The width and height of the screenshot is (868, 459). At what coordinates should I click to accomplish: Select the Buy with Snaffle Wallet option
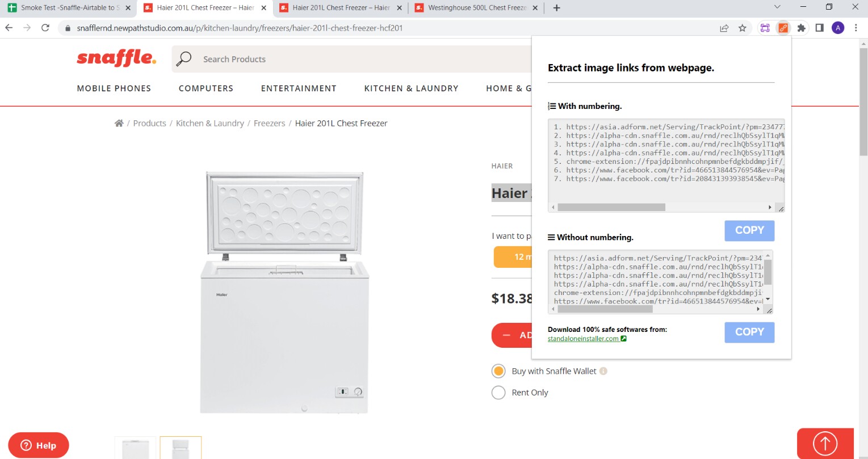pyautogui.click(x=498, y=371)
